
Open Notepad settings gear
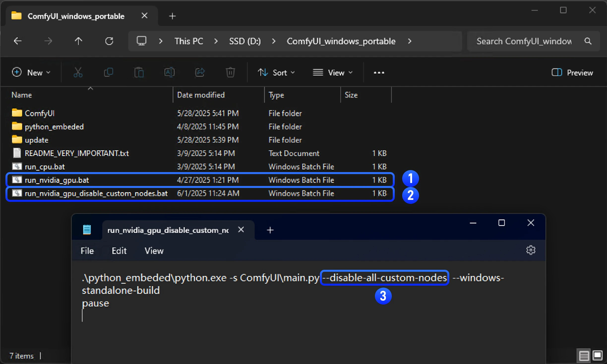coord(531,250)
